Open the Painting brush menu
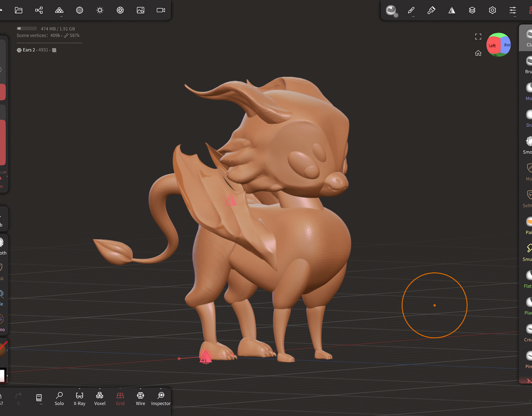The image size is (532, 416). [431, 10]
